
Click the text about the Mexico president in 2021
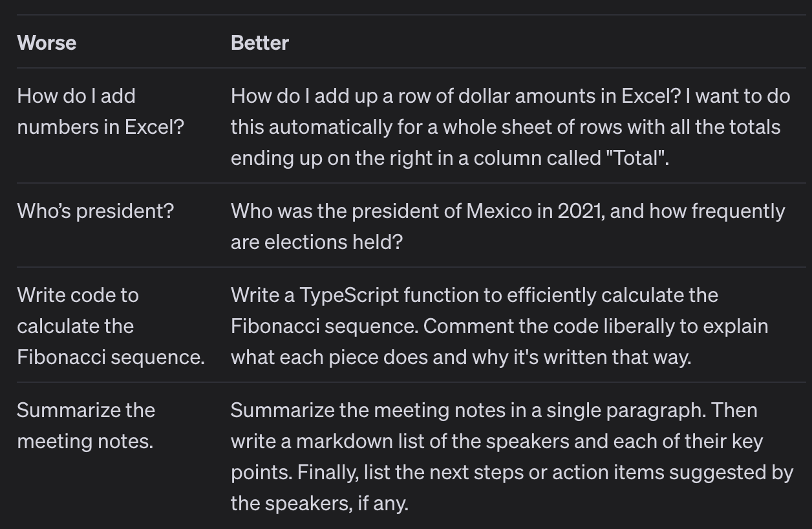click(x=508, y=226)
